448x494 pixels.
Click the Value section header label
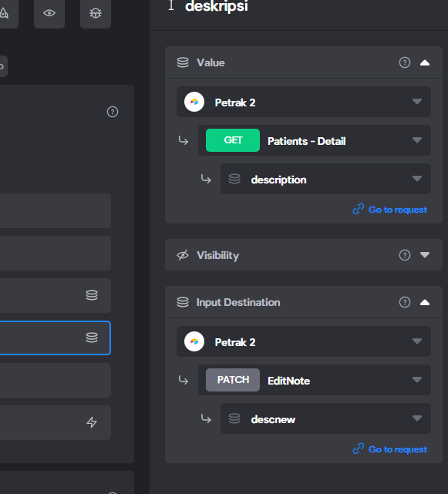click(x=211, y=62)
